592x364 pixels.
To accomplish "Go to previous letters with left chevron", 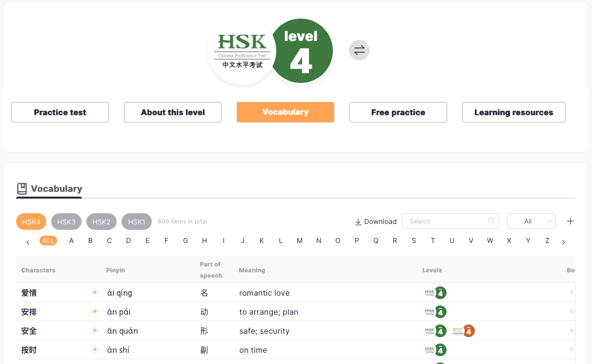I will 28,242.
